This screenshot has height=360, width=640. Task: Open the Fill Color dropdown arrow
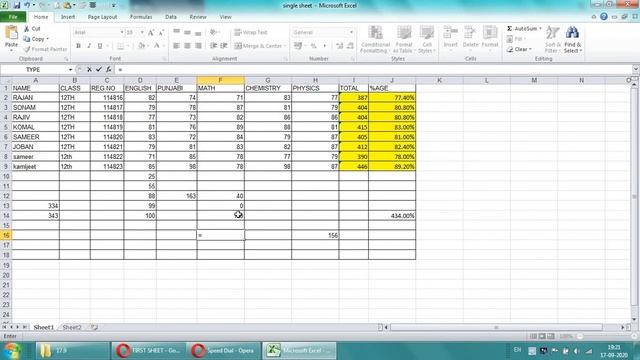(148, 46)
